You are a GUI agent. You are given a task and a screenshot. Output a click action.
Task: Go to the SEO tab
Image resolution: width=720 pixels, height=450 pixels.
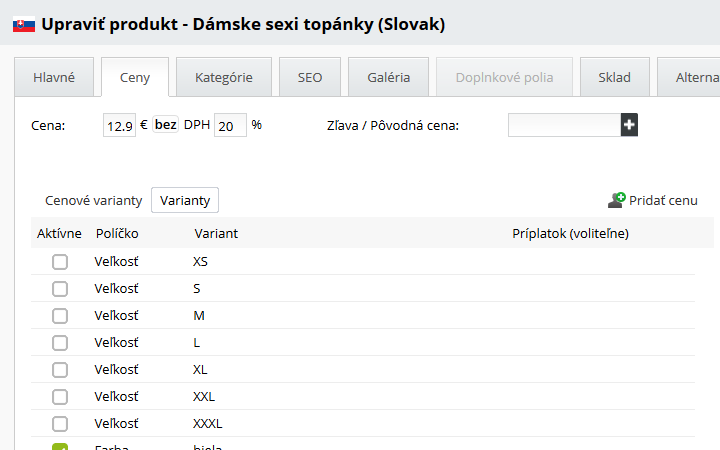click(x=310, y=77)
